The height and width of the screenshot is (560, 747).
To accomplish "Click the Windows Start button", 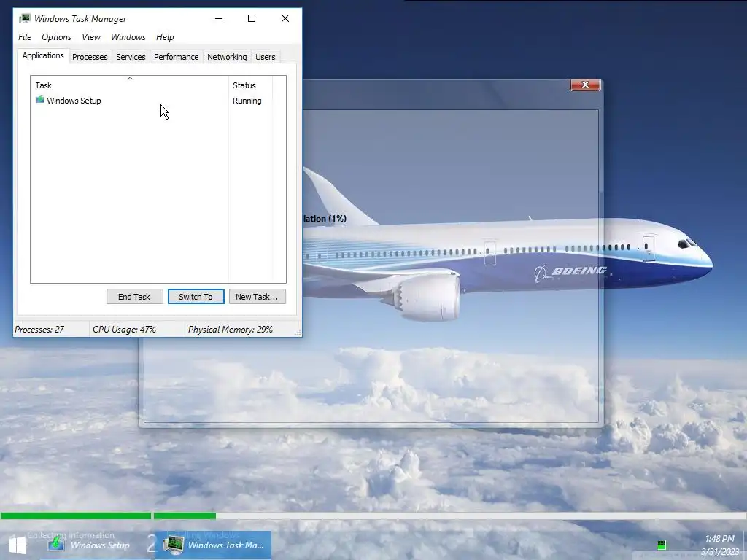I will tap(18, 545).
